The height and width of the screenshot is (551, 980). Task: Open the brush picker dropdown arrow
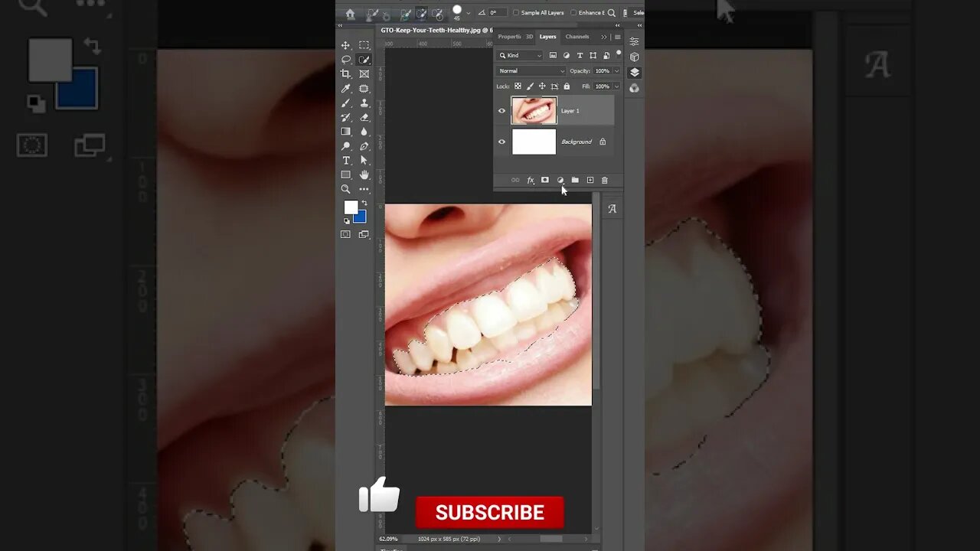(469, 13)
